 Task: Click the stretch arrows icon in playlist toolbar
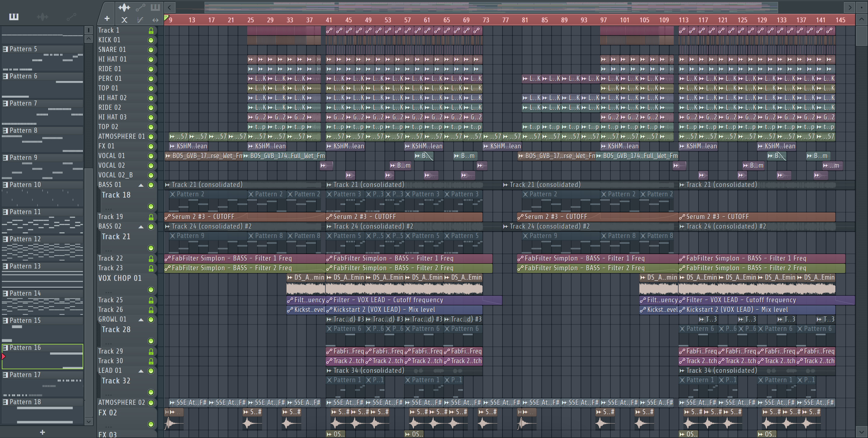(x=155, y=20)
